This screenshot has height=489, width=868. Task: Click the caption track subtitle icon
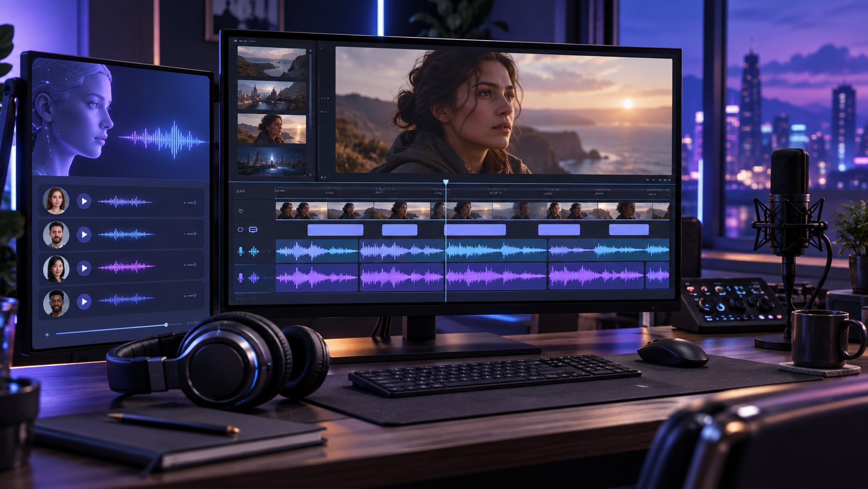[x=253, y=230]
